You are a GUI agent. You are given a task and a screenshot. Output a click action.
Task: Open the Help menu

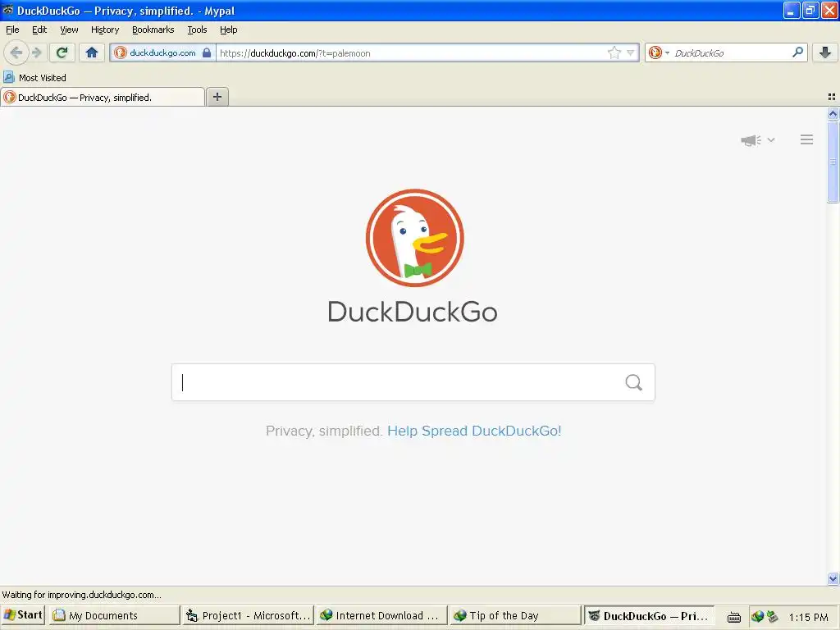tap(228, 30)
